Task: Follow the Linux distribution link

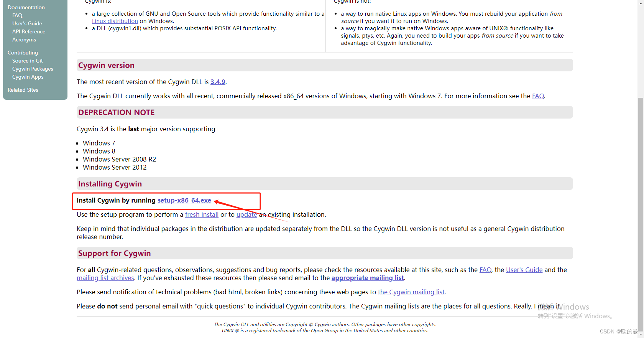Action: pyautogui.click(x=115, y=21)
